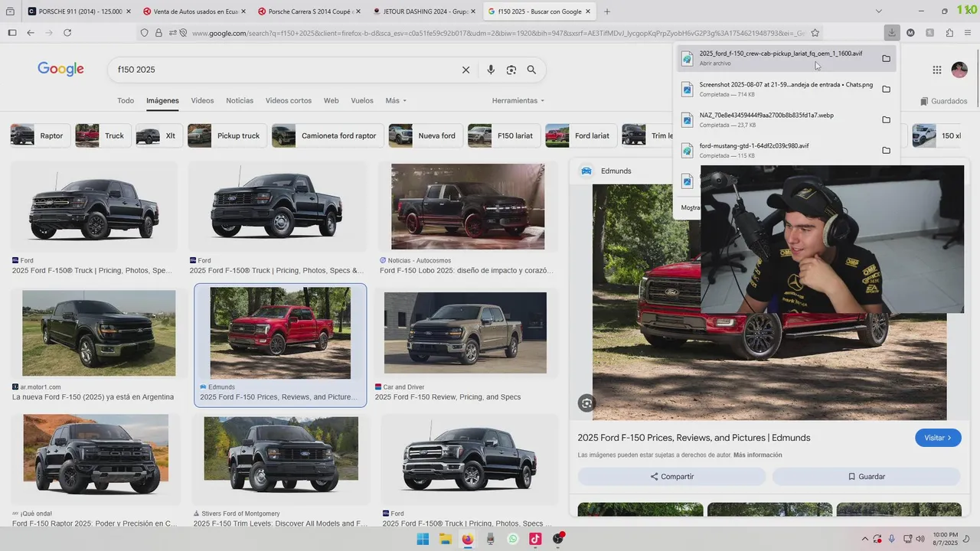980x551 pixels.
Task: Bookmark this page with star icon
Action: 815,33
